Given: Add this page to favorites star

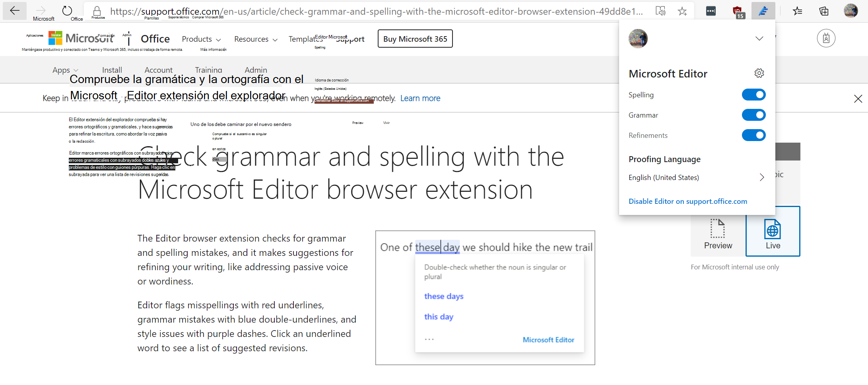Looking at the screenshot, I should (682, 11).
